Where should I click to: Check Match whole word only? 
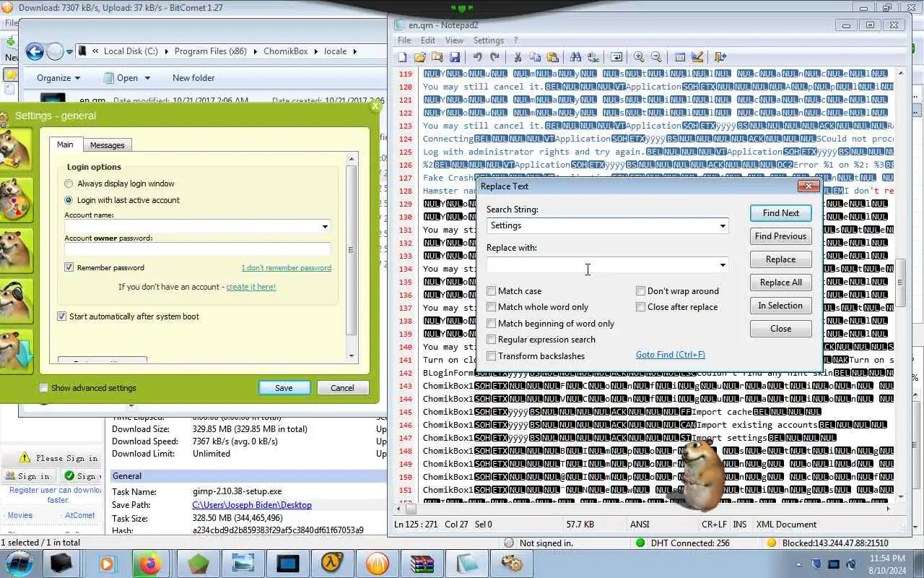(x=492, y=307)
